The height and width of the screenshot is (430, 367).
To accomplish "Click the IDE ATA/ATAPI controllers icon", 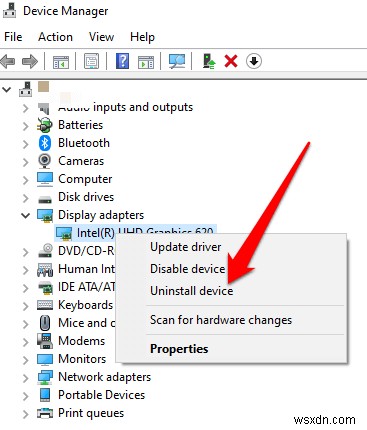I will tap(45, 287).
